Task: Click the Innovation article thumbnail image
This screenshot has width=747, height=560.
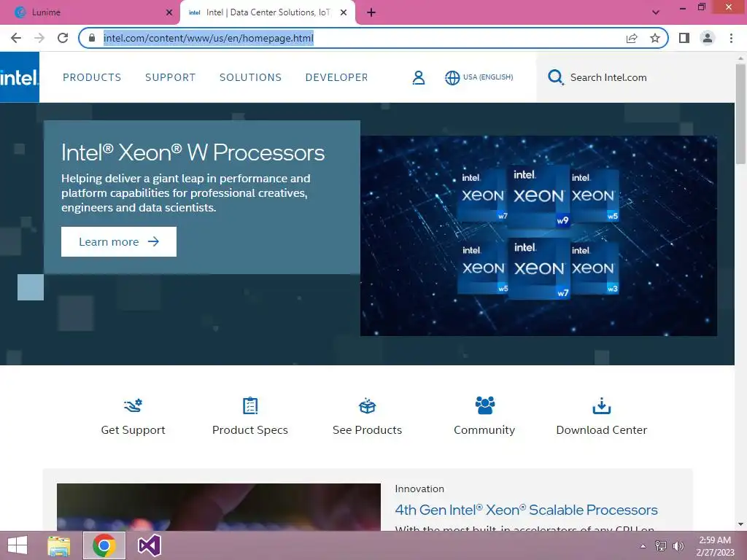Action: (219, 507)
